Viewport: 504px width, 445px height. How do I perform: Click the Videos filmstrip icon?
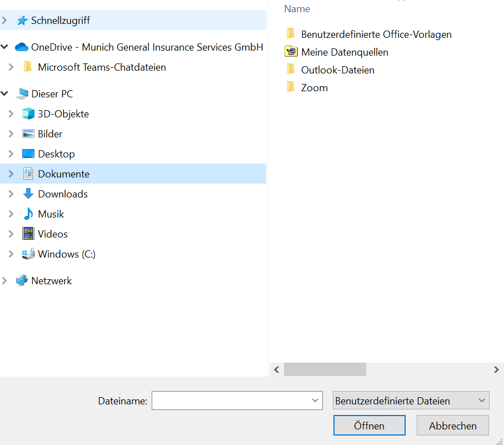[28, 234]
